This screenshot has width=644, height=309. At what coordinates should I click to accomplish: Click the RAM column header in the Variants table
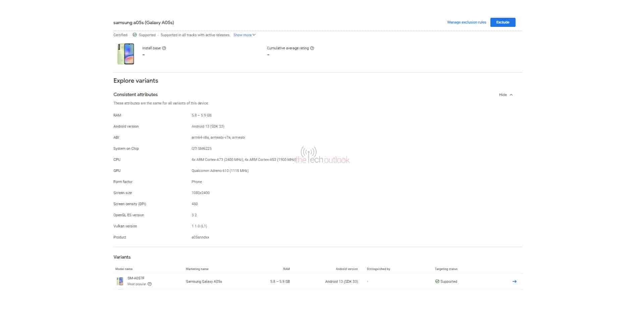click(286, 269)
